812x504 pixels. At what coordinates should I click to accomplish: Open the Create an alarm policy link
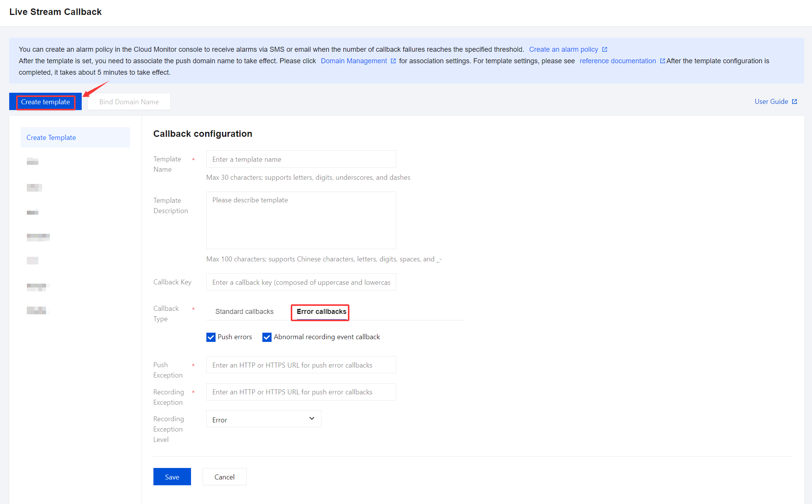tap(563, 49)
